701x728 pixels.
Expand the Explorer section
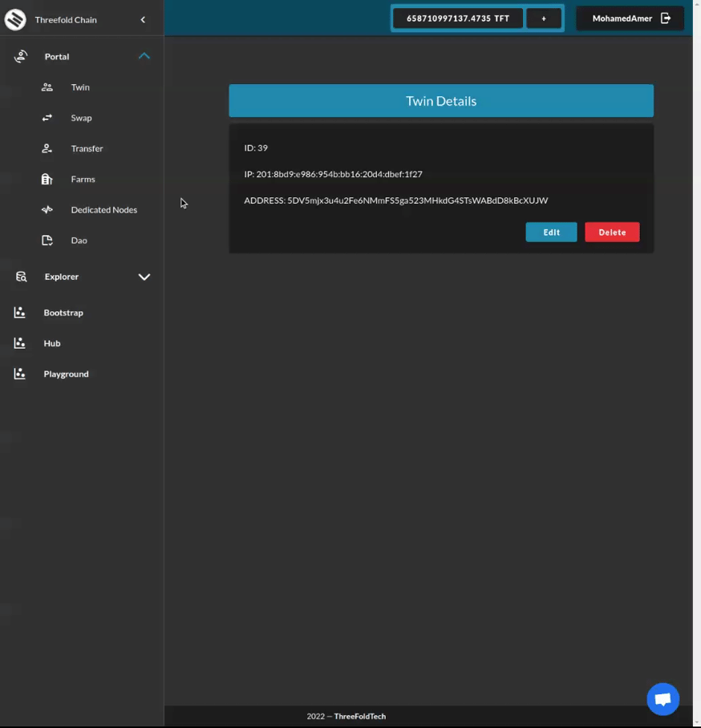click(144, 276)
